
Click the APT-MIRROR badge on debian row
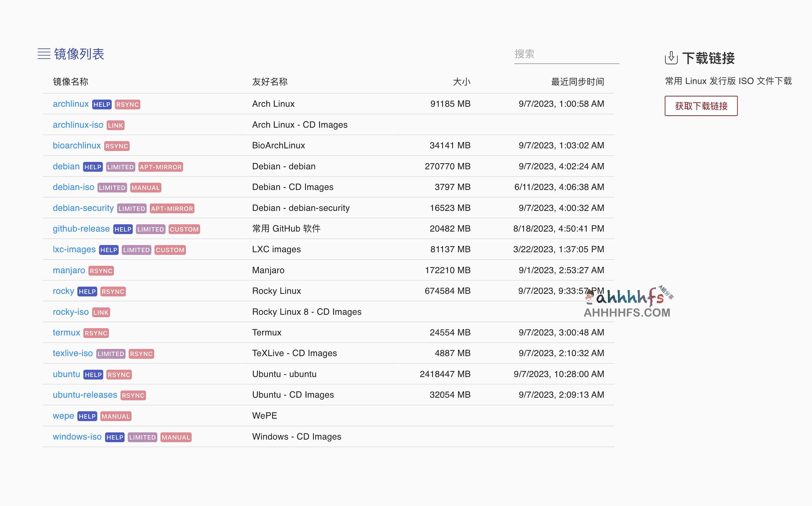point(161,167)
